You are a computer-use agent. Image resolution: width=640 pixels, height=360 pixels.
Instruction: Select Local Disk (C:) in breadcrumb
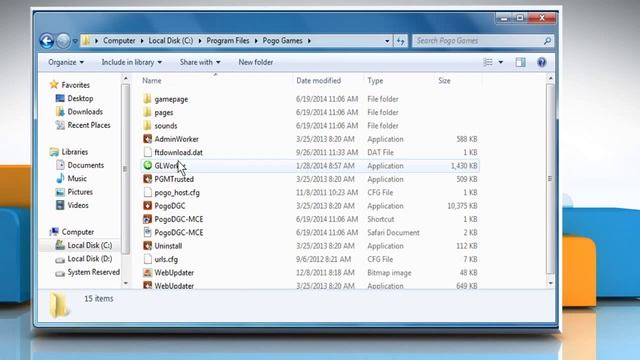click(171, 41)
